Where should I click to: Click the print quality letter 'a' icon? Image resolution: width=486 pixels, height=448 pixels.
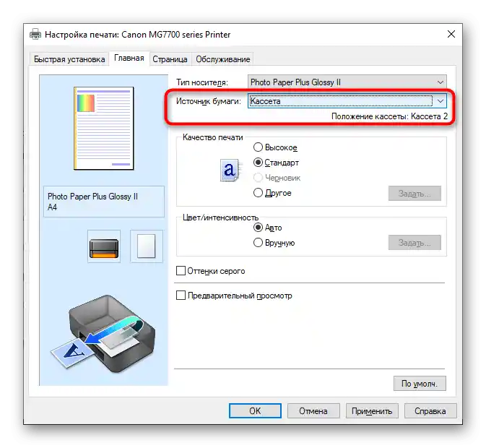coord(230,170)
